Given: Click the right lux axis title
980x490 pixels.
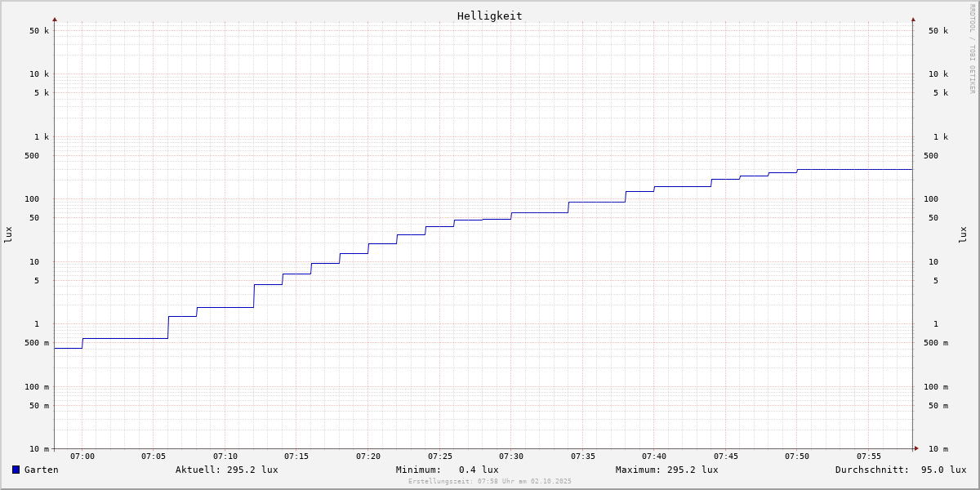Looking at the screenshot, I should (x=963, y=234).
